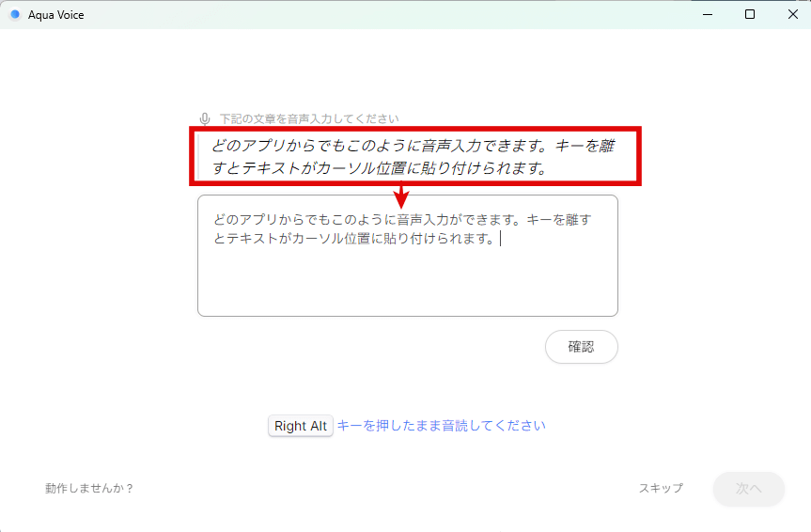Click the blank area inside the transcription box
The image size is (811, 532).
click(407, 282)
